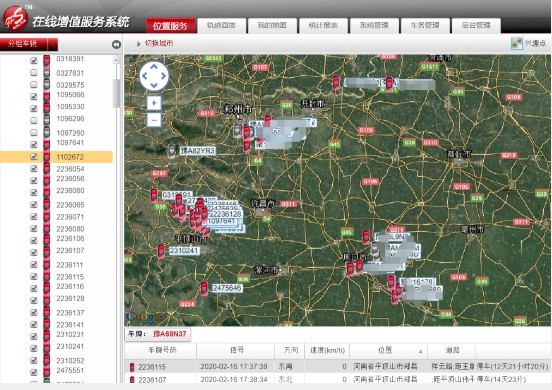
Task: Click the map pan direction control
Action: coord(154,76)
